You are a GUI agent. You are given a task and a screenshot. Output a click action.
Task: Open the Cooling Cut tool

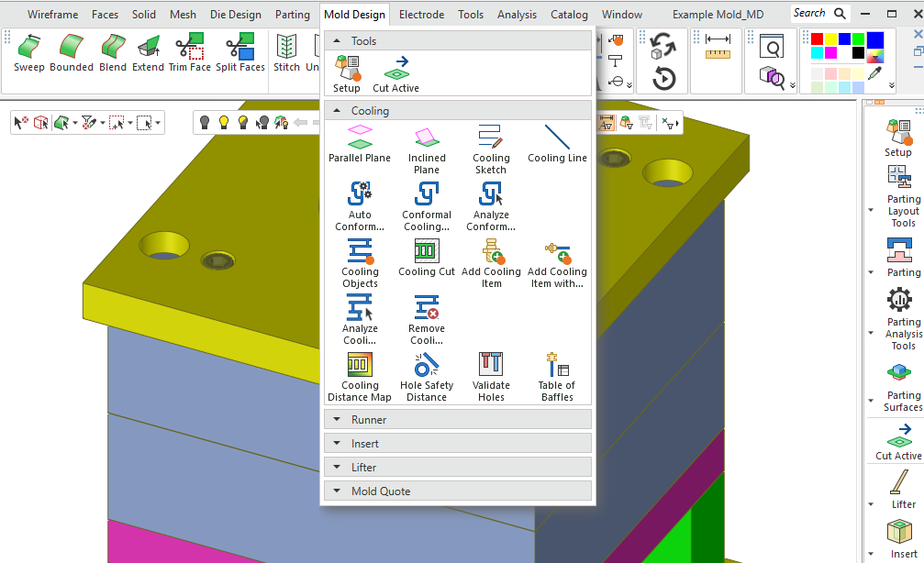(x=427, y=258)
